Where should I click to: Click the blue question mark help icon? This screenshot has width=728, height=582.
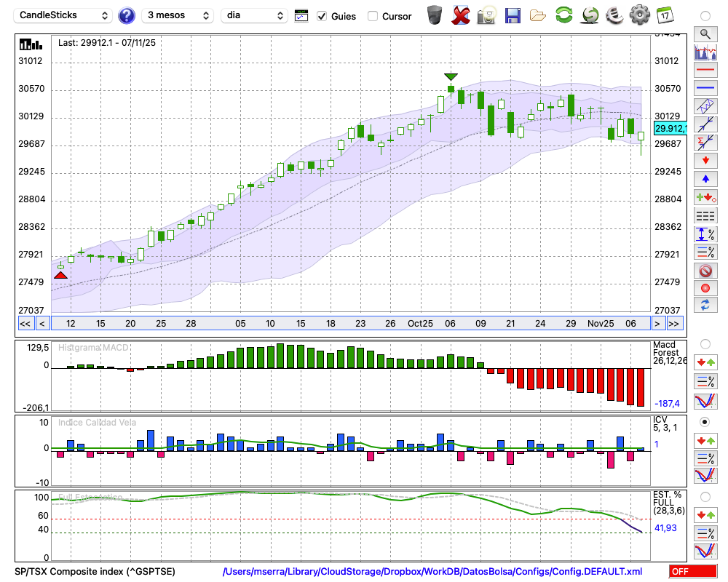127,15
